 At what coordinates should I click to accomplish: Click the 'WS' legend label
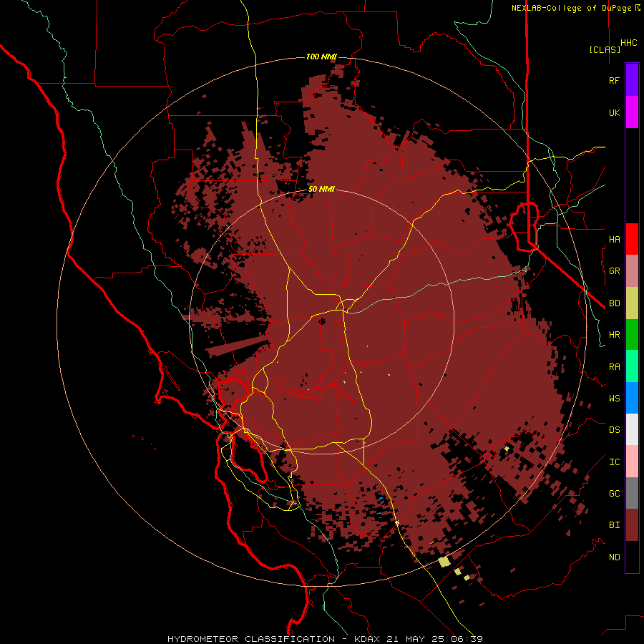pyautogui.click(x=614, y=398)
